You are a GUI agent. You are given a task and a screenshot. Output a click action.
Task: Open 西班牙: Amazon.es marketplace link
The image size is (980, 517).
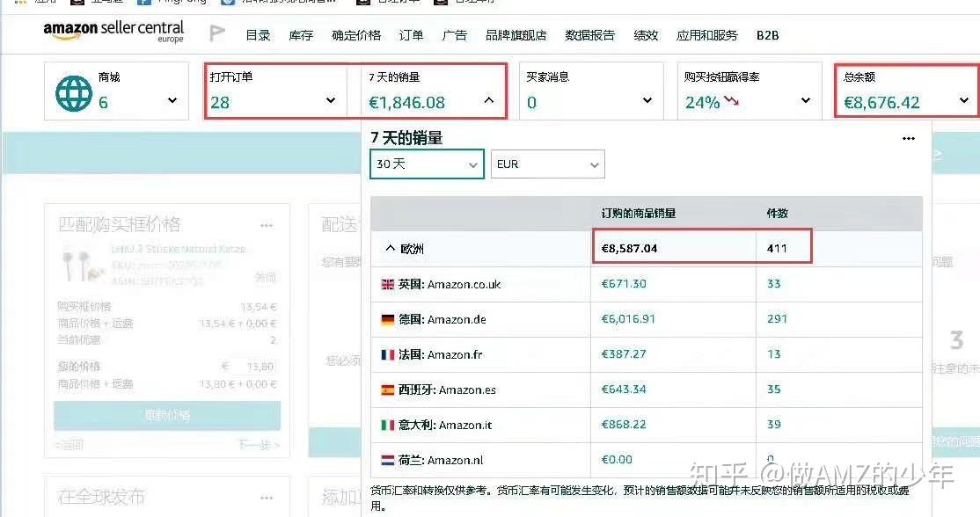click(448, 390)
